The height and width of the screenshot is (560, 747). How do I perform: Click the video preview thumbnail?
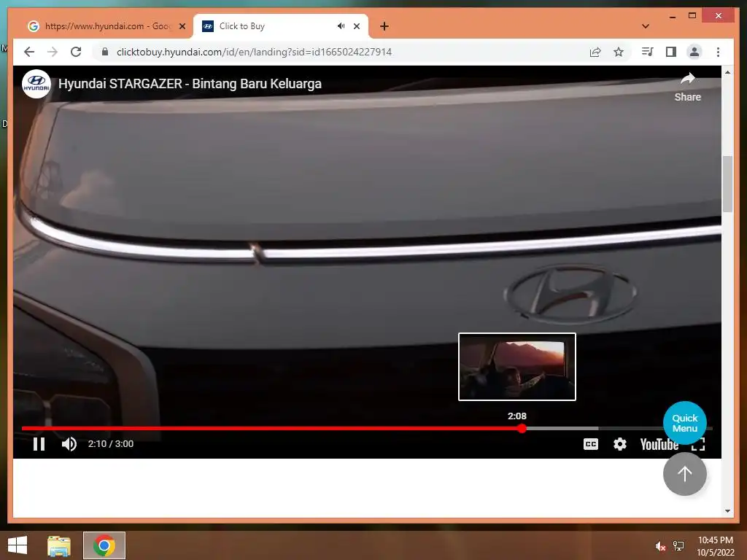517,367
